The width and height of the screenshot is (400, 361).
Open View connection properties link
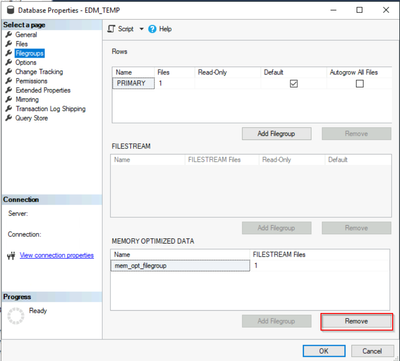tap(57, 256)
